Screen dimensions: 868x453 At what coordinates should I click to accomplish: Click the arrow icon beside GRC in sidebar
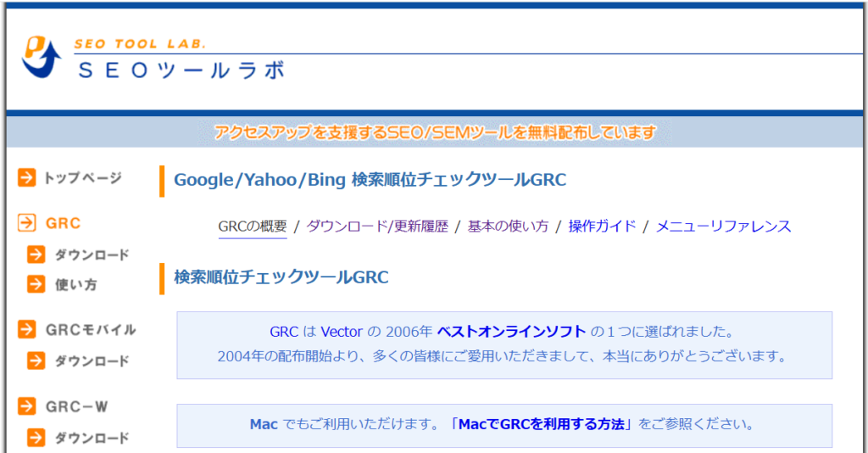[26, 223]
